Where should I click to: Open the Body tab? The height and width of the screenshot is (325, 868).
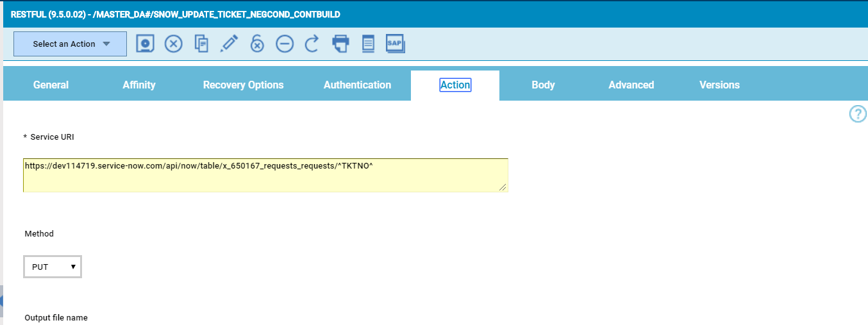(x=543, y=85)
